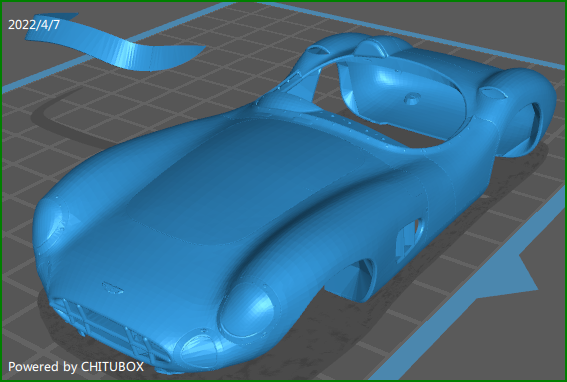Screen dimensions: 567x382
Task: Click the 2022/4/7 date label
Action: (x=34, y=25)
